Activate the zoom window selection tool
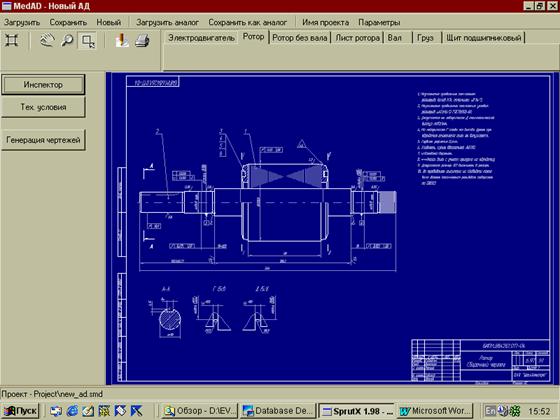The height and width of the screenshot is (420, 560). pyautogui.click(x=88, y=40)
